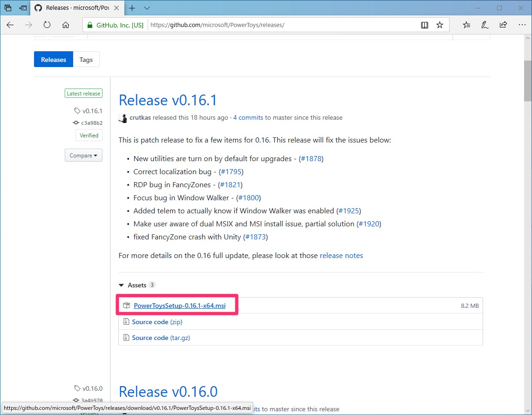This screenshot has width=532, height=415.
Task: Open issue #1795 link
Action: (x=231, y=172)
